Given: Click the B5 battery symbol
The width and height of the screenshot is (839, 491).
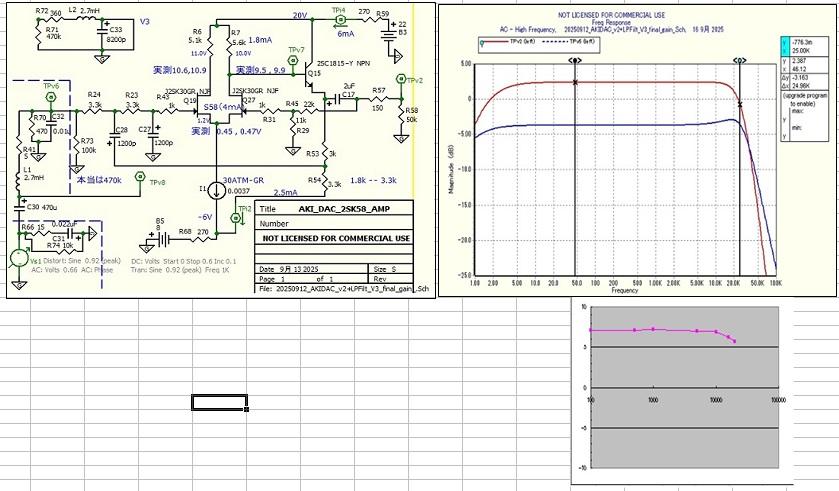Looking at the screenshot, I should pyautogui.click(x=160, y=233).
